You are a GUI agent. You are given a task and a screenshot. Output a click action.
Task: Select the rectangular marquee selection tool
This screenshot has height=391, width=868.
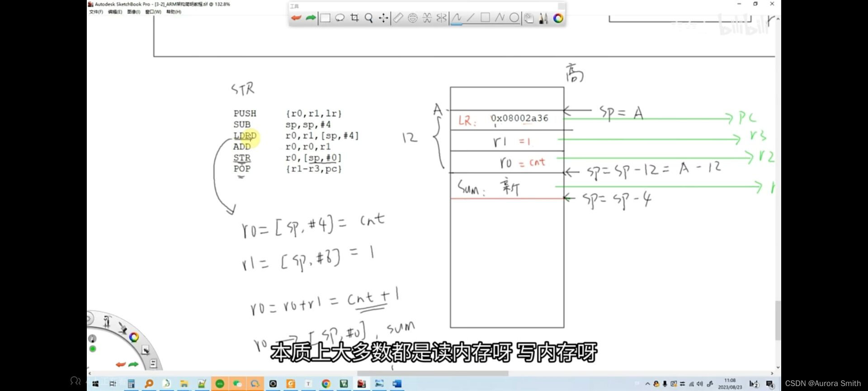(x=325, y=18)
